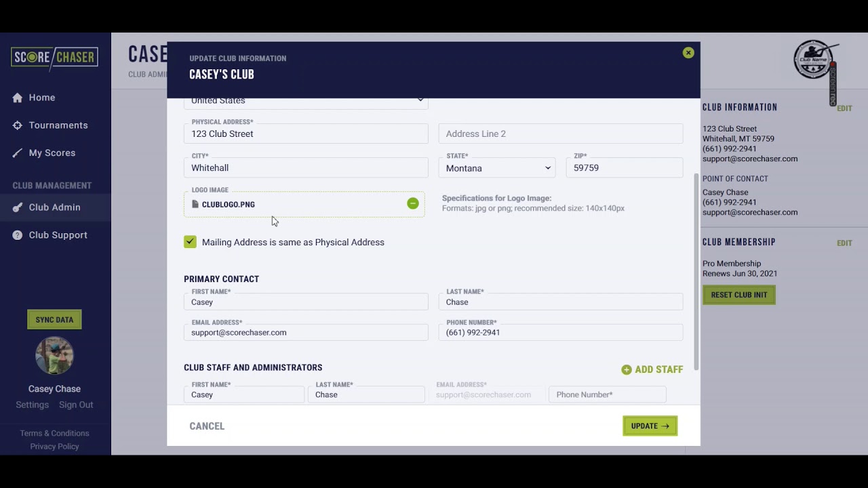Viewport: 868px width, 488px height.
Task: Click the club logo image in the top right
Action: pos(814,60)
